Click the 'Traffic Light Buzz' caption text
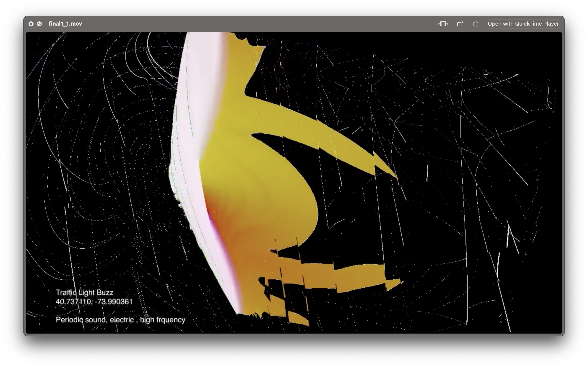The height and width of the screenshot is (367, 588). [x=85, y=293]
